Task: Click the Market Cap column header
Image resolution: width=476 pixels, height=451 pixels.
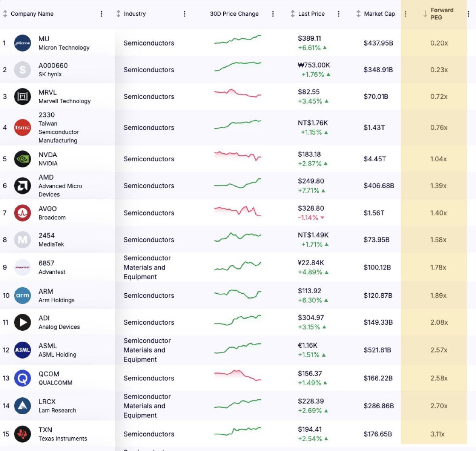Action: pyautogui.click(x=380, y=14)
